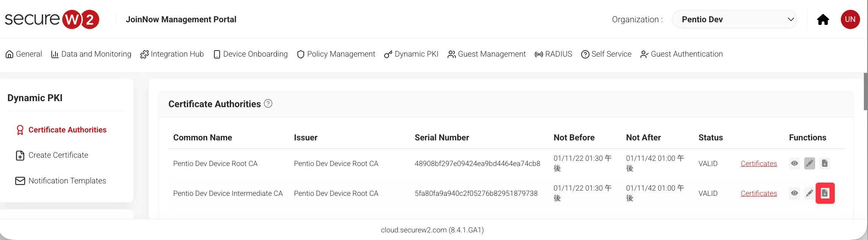Image resolution: width=868 pixels, height=240 pixels.
Task: View the Pentio Dev Device Root CA (eye icon)
Action: (x=794, y=163)
